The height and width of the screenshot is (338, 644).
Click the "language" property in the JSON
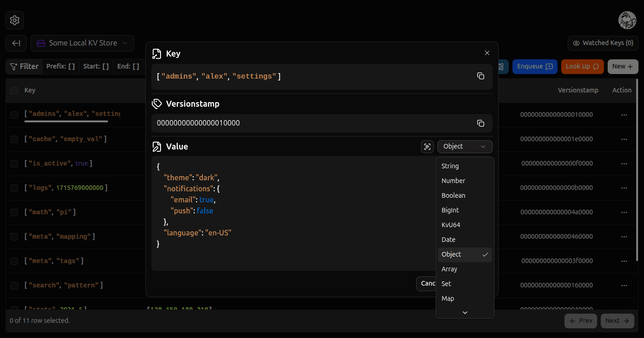pos(182,233)
